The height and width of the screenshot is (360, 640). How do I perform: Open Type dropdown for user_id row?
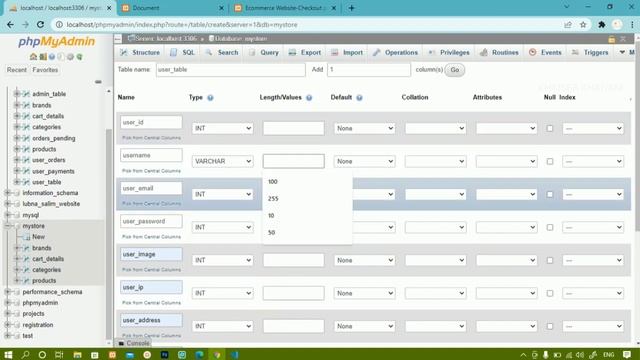click(222, 128)
